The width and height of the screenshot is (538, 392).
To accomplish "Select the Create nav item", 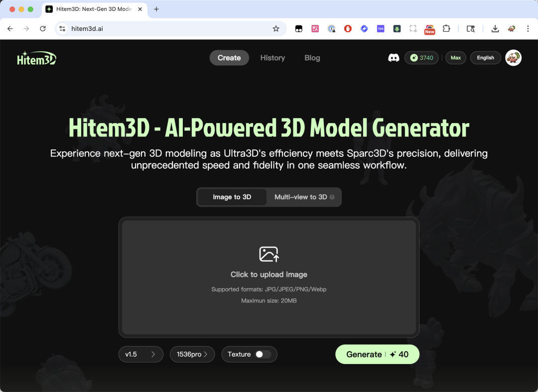I will pyautogui.click(x=229, y=58).
